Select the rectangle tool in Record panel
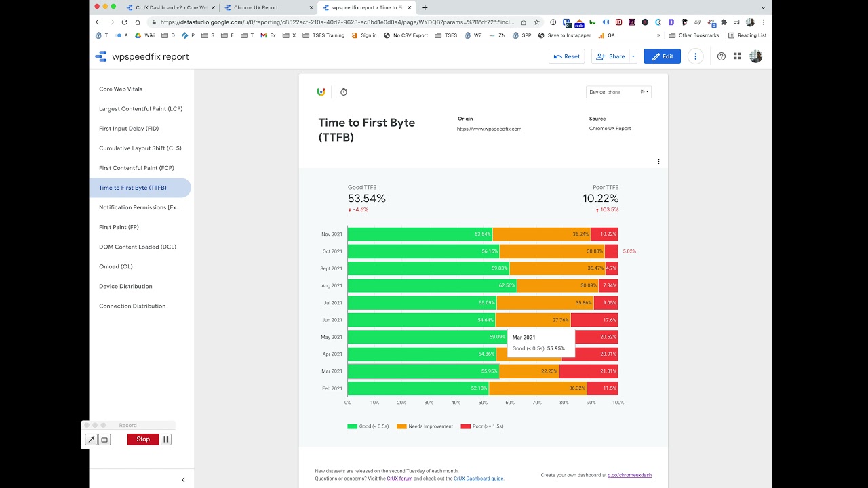Image resolution: width=868 pixels, height=488 pixels. (x=104, y=440)
